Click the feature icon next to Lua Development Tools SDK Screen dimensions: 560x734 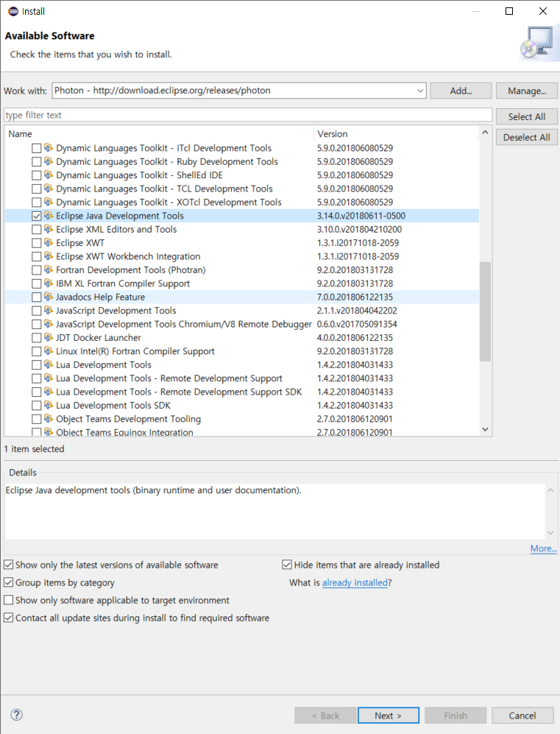[49, 406]
